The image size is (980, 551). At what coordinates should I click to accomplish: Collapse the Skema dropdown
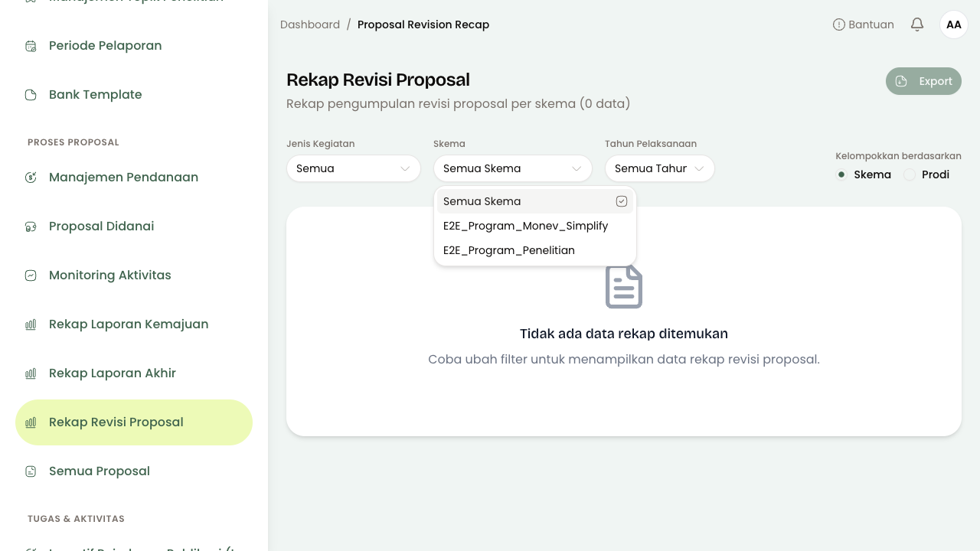pyautogui.click(x=513, y=168)
